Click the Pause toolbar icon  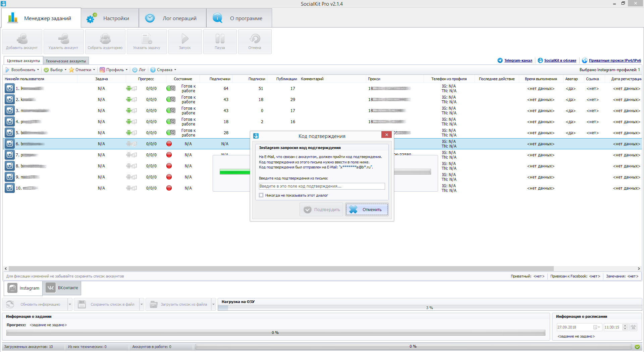220,39
